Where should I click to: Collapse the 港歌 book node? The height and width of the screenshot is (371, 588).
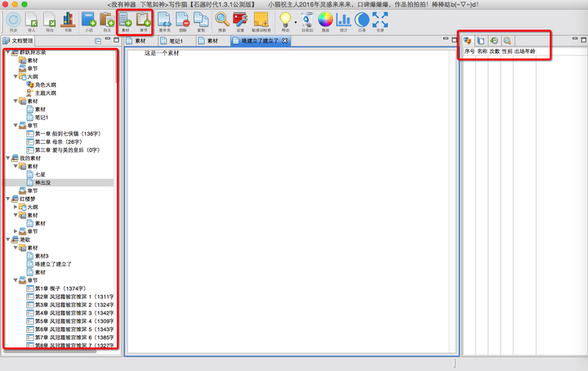[8, 239]
